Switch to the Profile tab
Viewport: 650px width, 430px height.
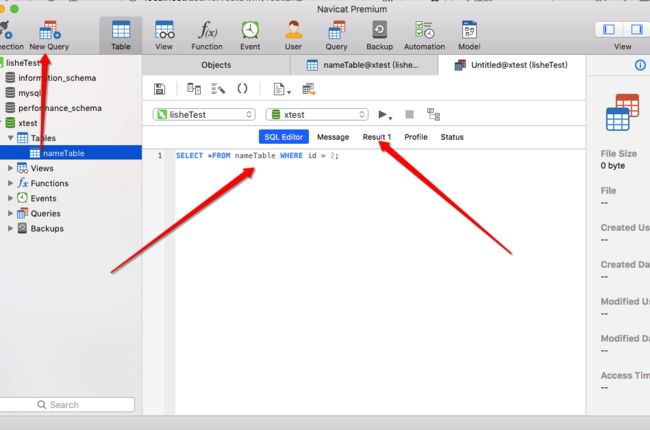[416, 137]
